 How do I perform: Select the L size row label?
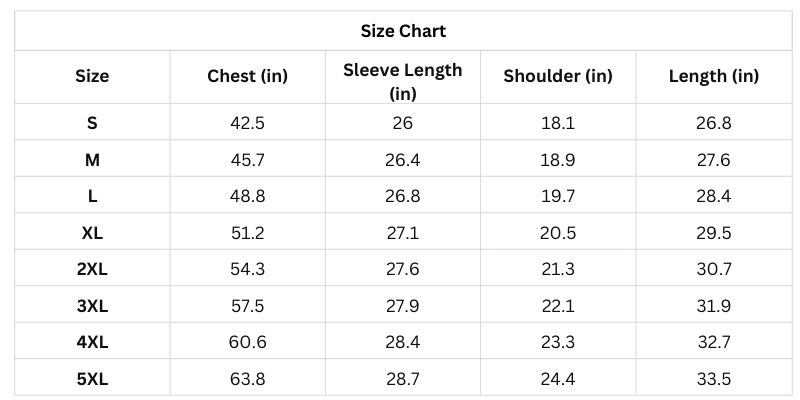[92, 197]
